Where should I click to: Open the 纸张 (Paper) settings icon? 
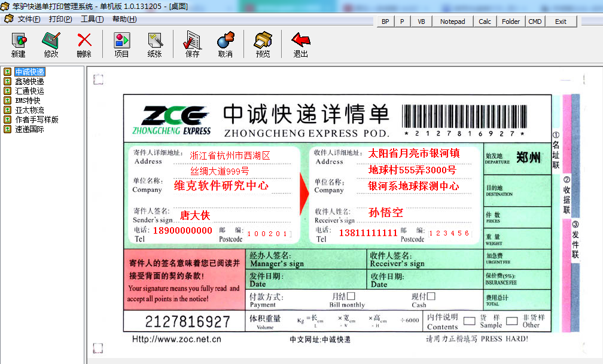point(155,41)
